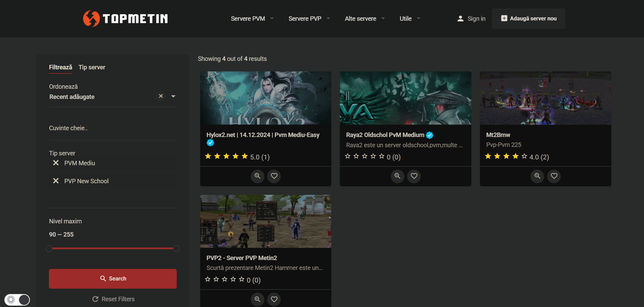Favorite the Mt2Bmw server
Screen dimensions: 644x307
click(x=554, y=176)
